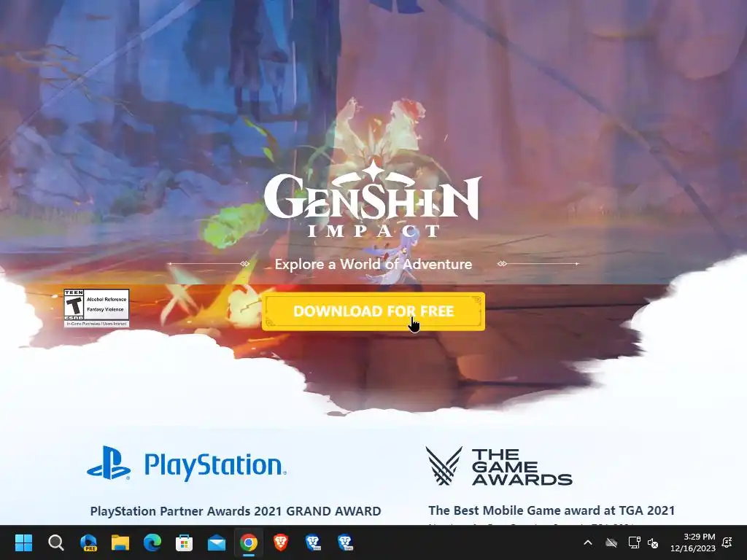
Task: Click 'Explore a World of Adventure' tagline
Action: [x=373, y=264]
